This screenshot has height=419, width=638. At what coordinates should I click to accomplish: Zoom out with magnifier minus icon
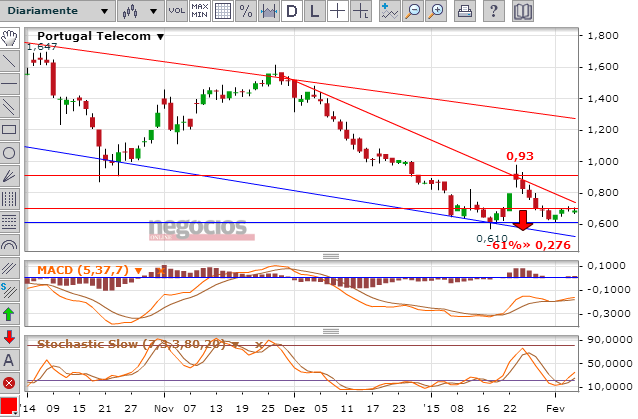pyautogui.click(x=413, y=11)
